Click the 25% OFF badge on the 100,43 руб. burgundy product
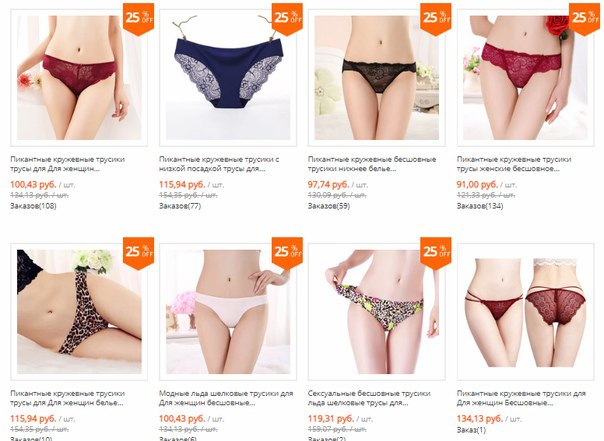 (138, 18)
